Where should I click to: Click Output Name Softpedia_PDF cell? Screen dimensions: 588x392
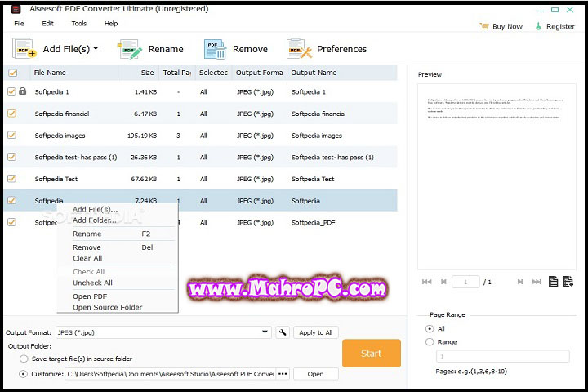click(314, 222)
